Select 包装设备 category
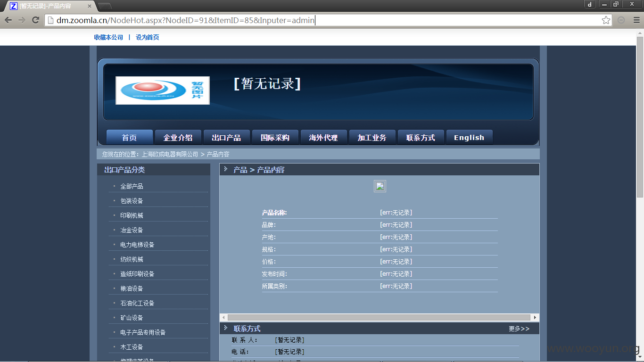The height and width of the screenshot is (362, 644). 132,201
